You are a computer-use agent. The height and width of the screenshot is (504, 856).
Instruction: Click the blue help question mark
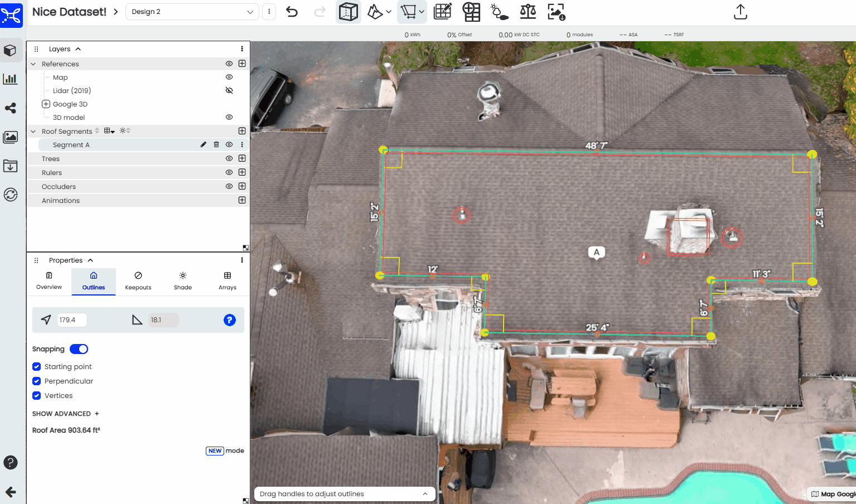point(230,320)
